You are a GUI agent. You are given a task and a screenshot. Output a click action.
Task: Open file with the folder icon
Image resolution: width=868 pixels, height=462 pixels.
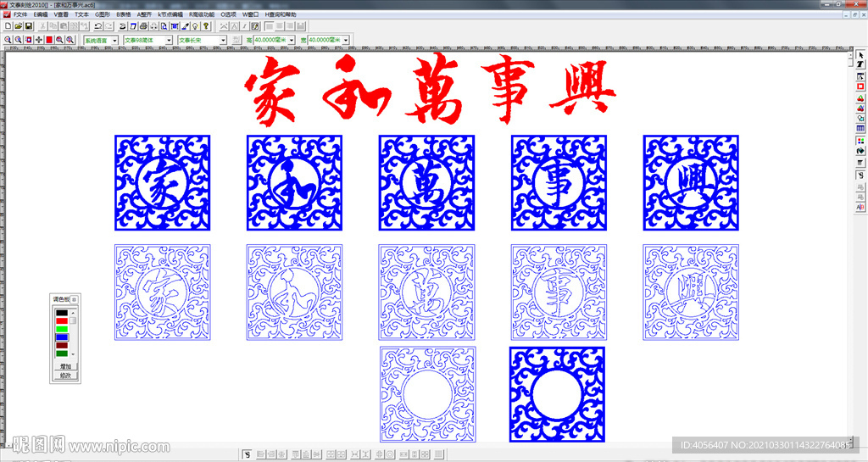(18, 27)
